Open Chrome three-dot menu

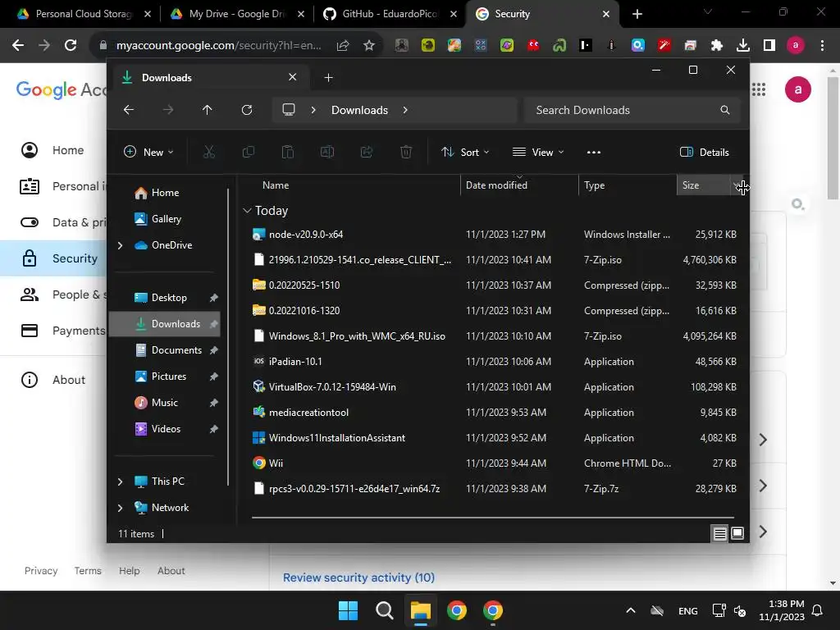[822, 46]
